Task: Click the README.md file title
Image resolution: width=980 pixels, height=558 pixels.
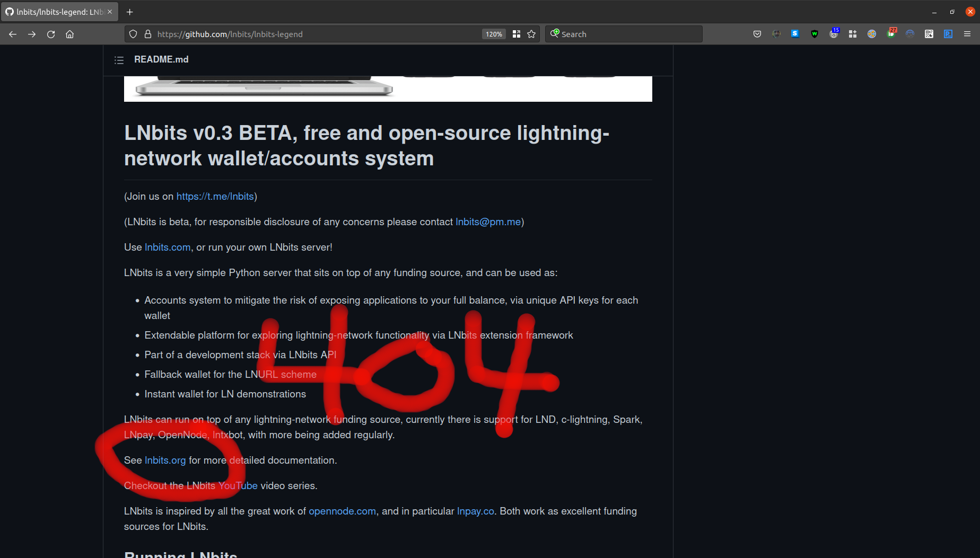Action: tap(161, 59)
